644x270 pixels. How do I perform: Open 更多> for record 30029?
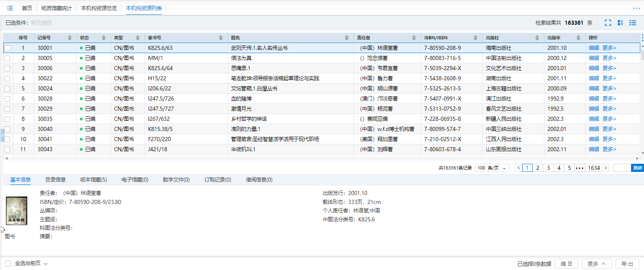point(609,109)
